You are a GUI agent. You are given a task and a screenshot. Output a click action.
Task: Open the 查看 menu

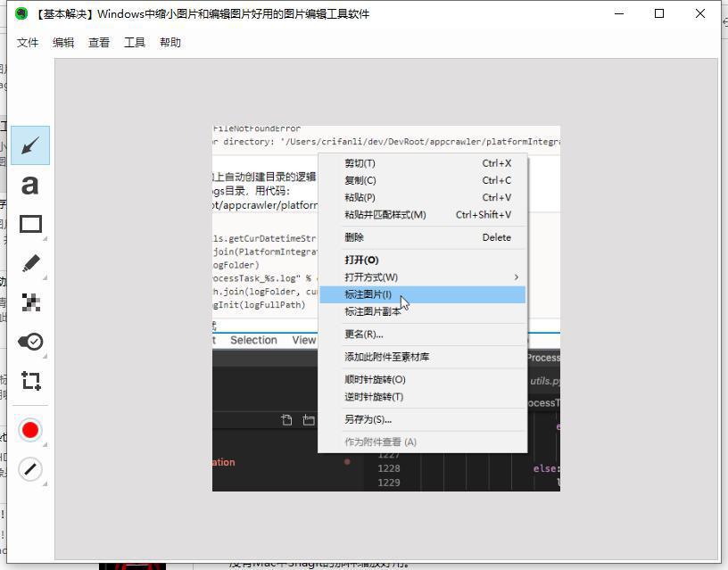pyautogui.click(x=99, y=43)
